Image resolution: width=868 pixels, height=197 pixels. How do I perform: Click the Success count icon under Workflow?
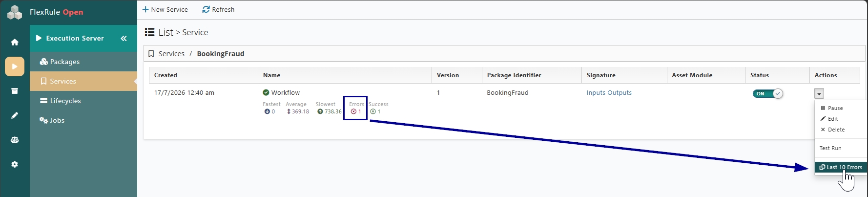[x=373, y=111]
